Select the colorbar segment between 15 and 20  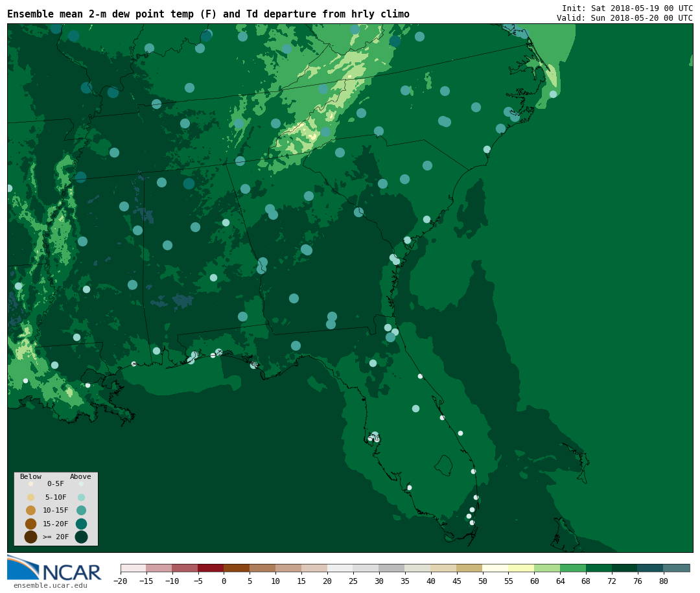[315, 568]
